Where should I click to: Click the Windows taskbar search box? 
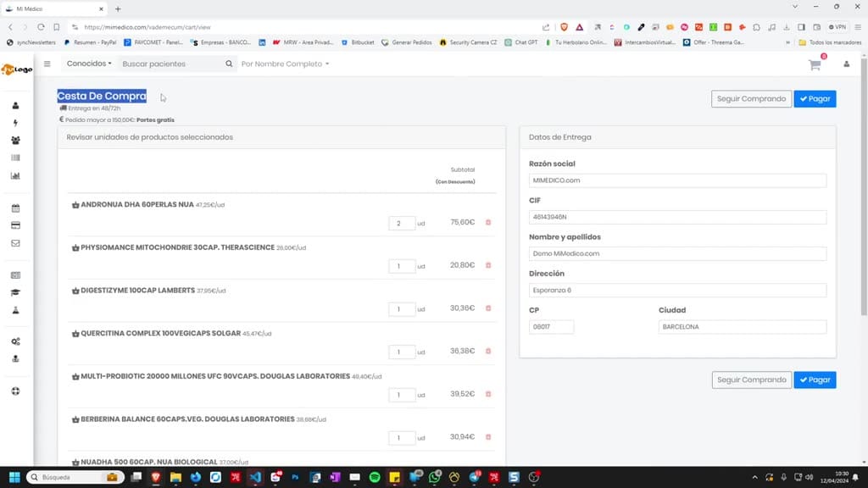click(x=75, y=477)
